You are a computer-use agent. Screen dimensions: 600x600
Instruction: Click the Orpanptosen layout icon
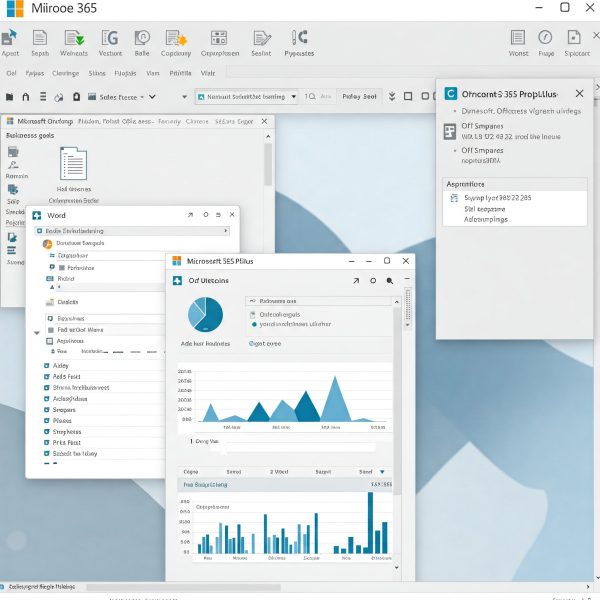219,38
